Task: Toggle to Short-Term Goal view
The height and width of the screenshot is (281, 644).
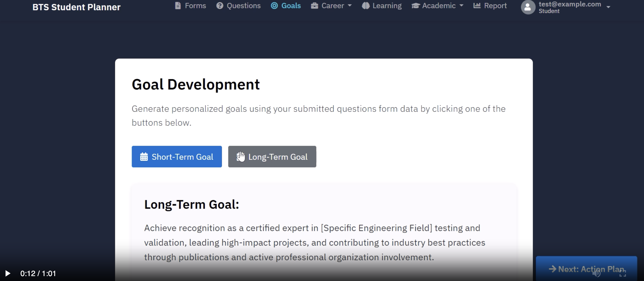Action: point(176,157)
